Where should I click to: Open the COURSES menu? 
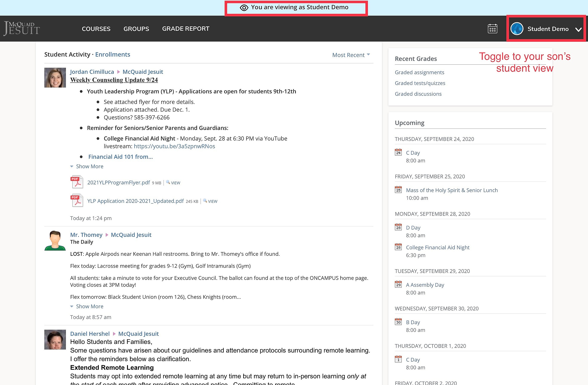click(x=96, y=29)
